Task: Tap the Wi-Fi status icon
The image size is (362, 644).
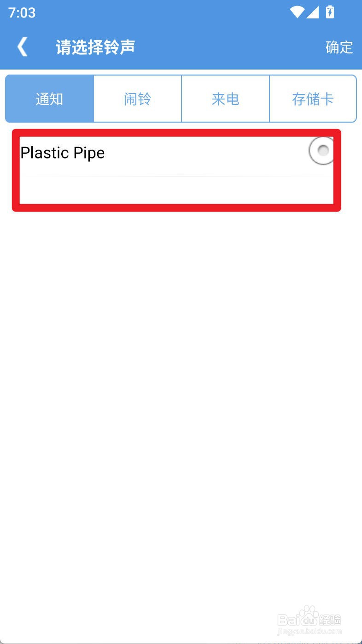Action: pyautogui.click(x=297, y=12)
